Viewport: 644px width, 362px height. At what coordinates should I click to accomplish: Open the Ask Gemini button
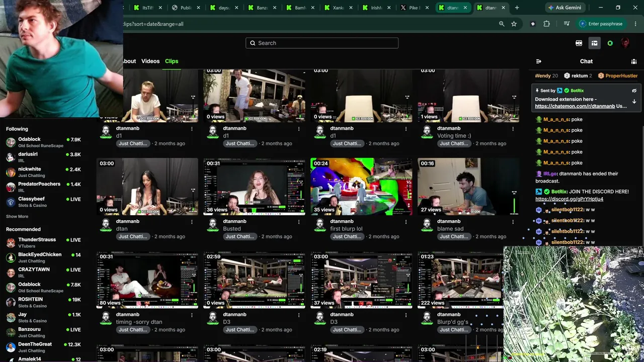[565, 8]
